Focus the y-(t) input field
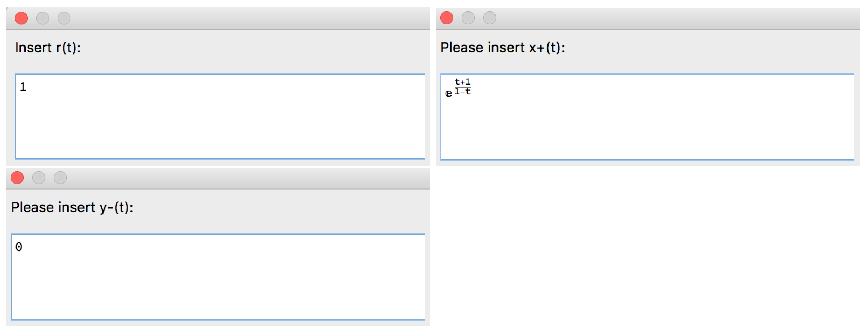Screen dimensions: 868x331 pyautogui.click(x=218, y=276)
